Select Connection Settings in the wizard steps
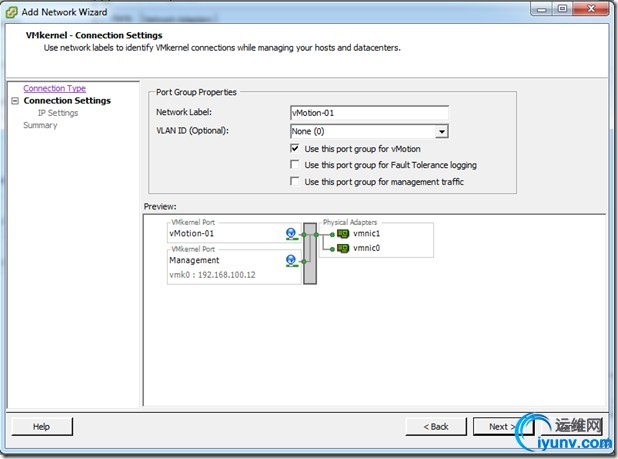This screenshot has width=618, height=459. click(x=67, y=100)
